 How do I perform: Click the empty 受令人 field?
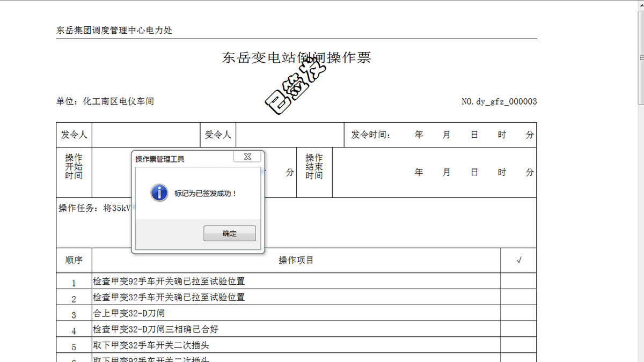(289, 135)
